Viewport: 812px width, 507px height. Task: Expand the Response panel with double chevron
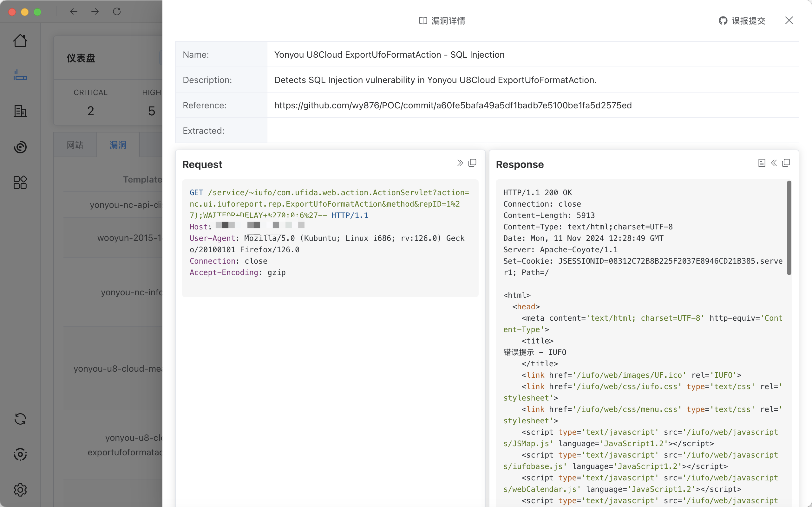[x=774, y=163]
